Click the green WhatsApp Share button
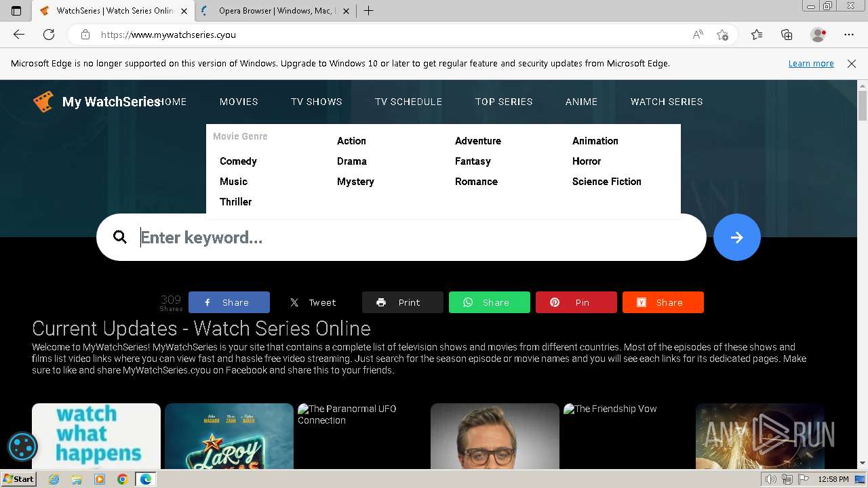 [x=489, y=302]
